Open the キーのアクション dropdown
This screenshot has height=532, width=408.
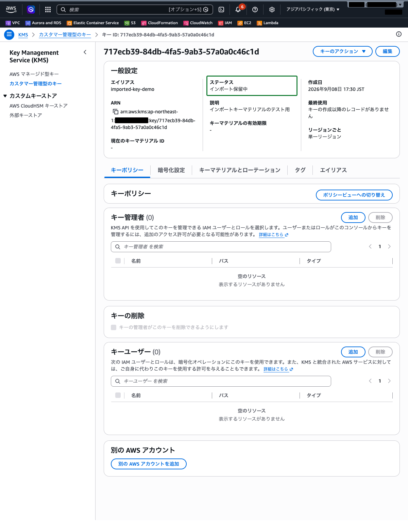(x=343, y=51)
